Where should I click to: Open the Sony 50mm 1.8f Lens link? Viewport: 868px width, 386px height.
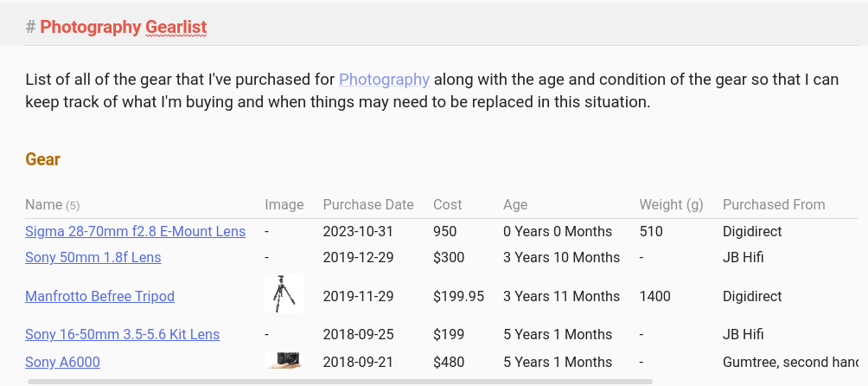tap(93, 258)
